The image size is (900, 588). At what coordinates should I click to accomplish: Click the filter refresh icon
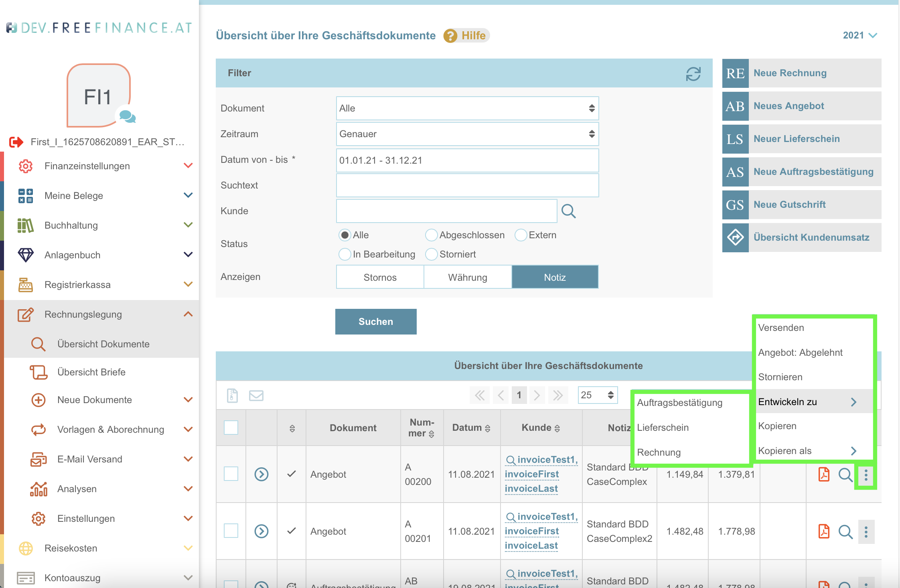click(x=693, y=74)
